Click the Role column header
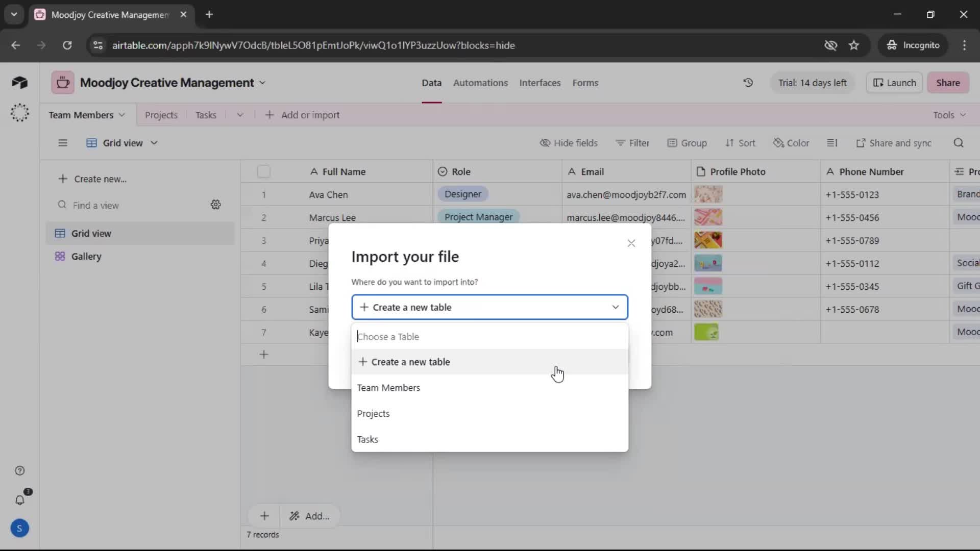 [x=497, y=172]
